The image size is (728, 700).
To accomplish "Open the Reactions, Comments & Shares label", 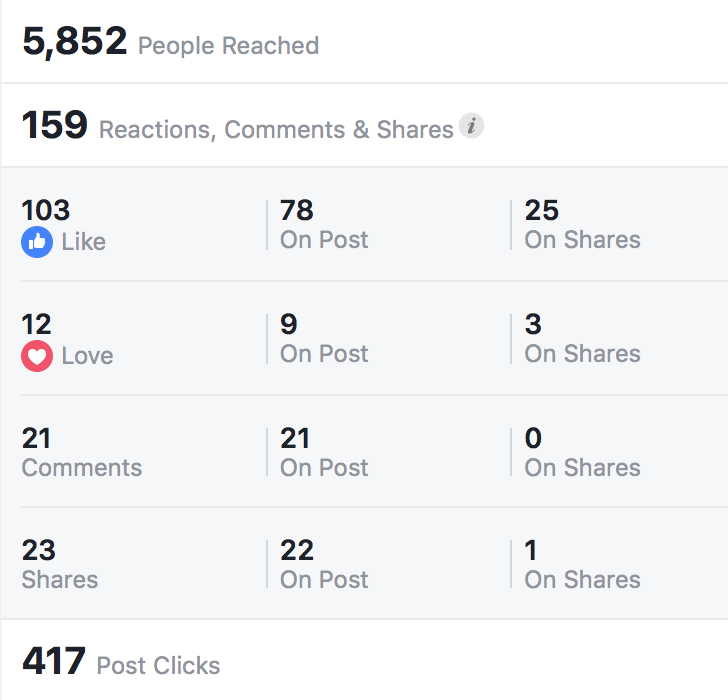I will pos(276,129).
